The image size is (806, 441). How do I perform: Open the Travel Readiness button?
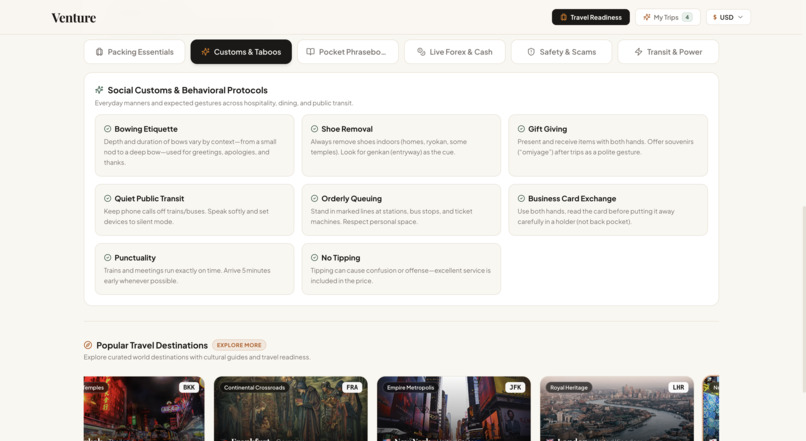(591, 17)
